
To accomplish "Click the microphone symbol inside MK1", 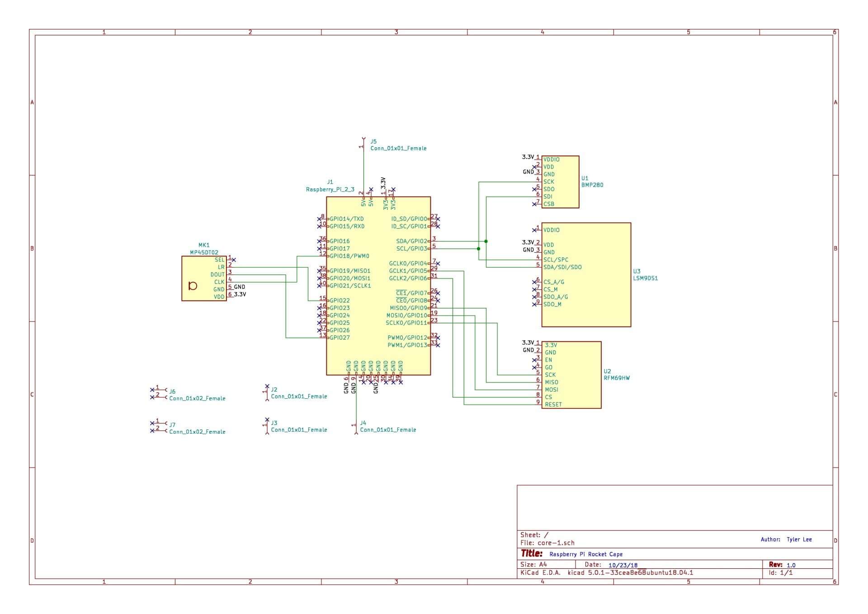I will (x=193, y=286).
